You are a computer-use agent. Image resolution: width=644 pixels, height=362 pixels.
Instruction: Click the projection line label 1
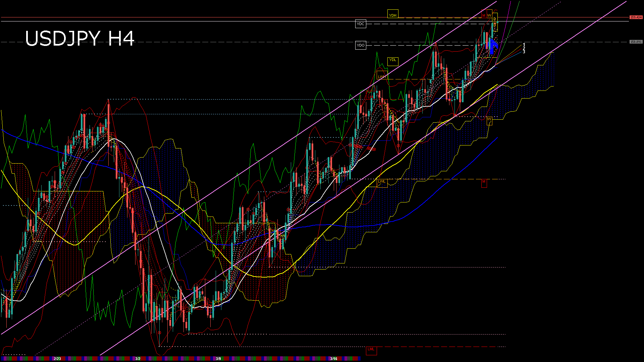pyautogui.click(x=524, y=45)
